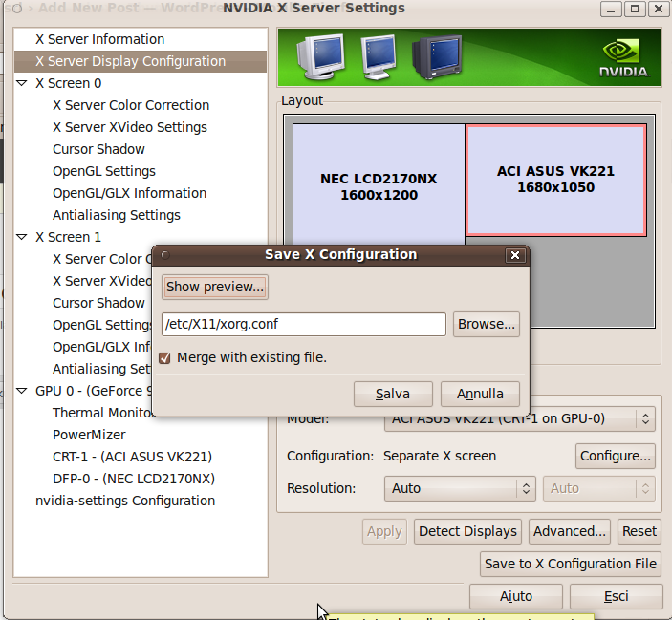The image size is (672, 620).
Task: Click the Aiuto help button
Action: click(516, 596)
